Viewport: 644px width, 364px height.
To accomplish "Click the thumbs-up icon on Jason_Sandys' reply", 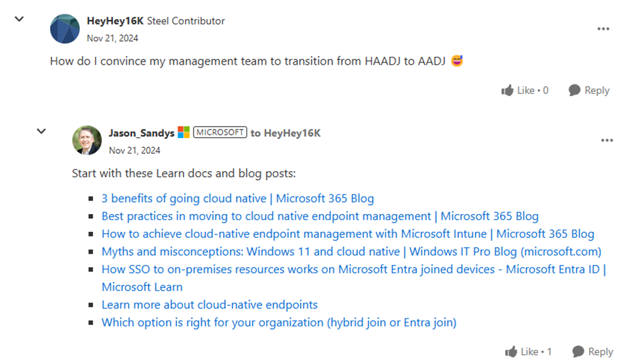I will [511, 351].
